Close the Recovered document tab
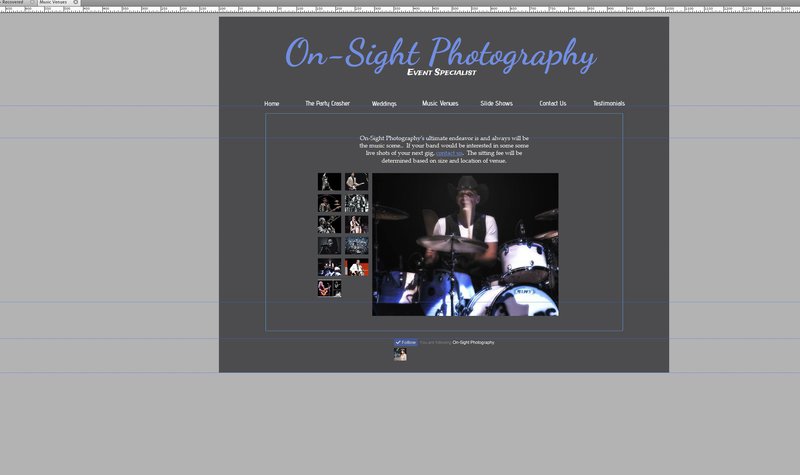This screenshot has height=475, width=800. pos(32,2)
